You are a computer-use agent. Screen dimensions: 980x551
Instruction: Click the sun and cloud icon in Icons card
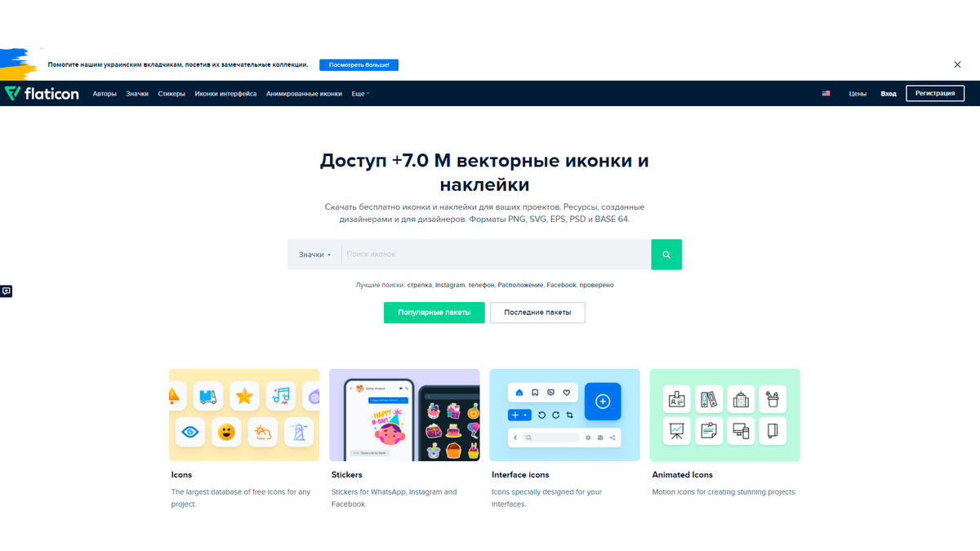click(264, 432)
